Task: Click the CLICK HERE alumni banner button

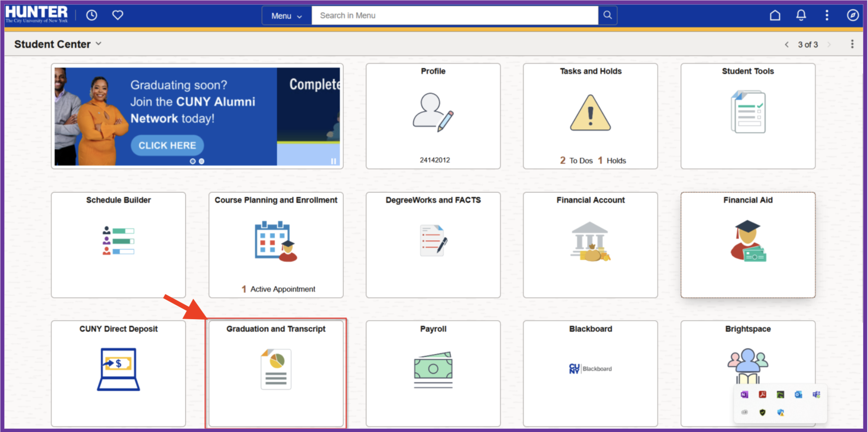Action: 167,145
